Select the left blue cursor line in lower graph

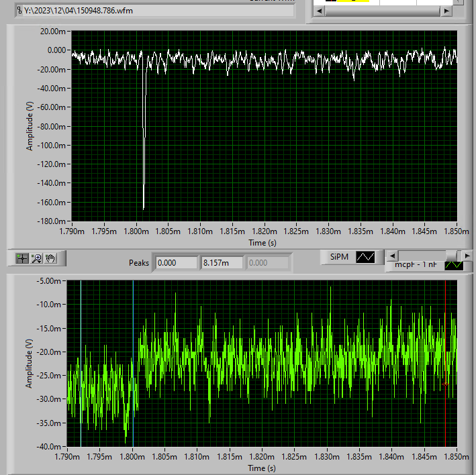[x=81, y=362]
